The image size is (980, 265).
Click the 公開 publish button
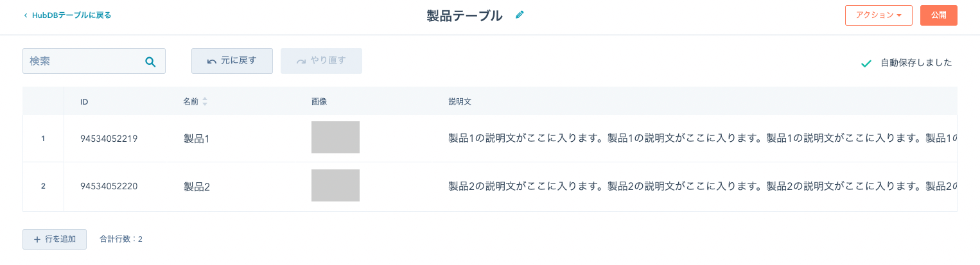click(938, 15)
